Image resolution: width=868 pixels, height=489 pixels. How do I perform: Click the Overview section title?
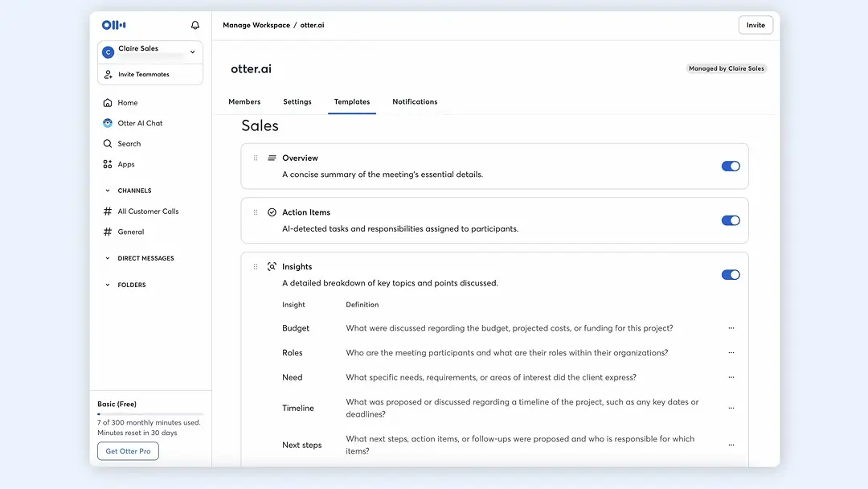point(300,158)
